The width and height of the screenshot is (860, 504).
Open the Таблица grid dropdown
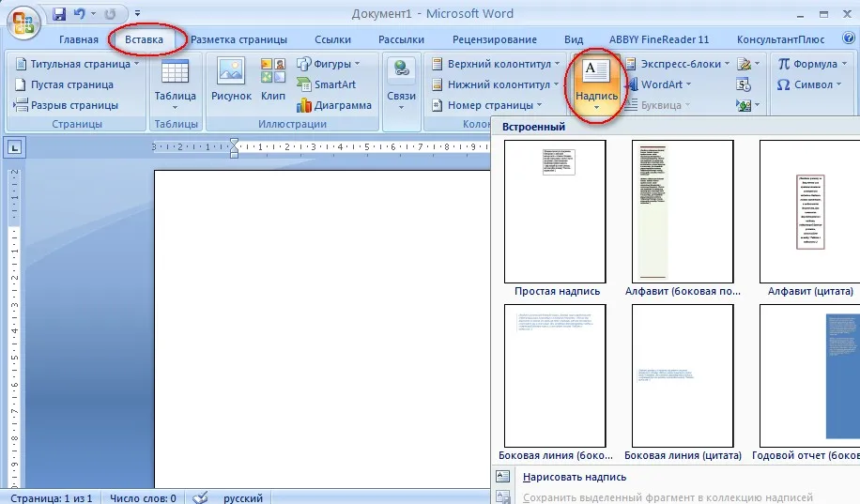tap(175, 84)
